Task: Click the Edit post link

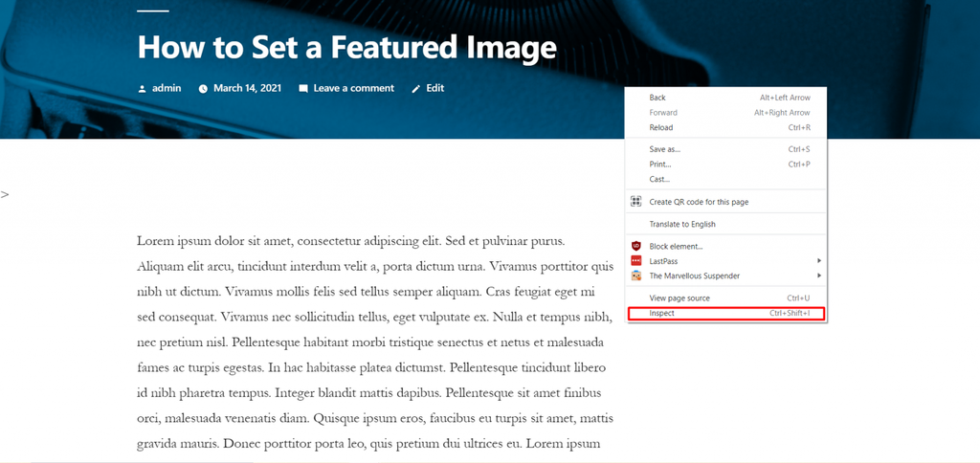Action: coord(435,88)
